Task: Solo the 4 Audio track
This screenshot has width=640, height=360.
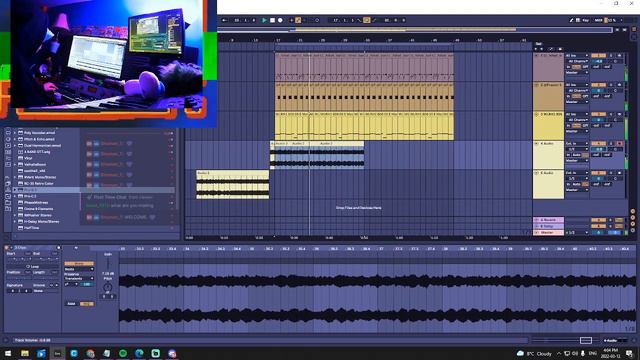Action: click(611, 144)
